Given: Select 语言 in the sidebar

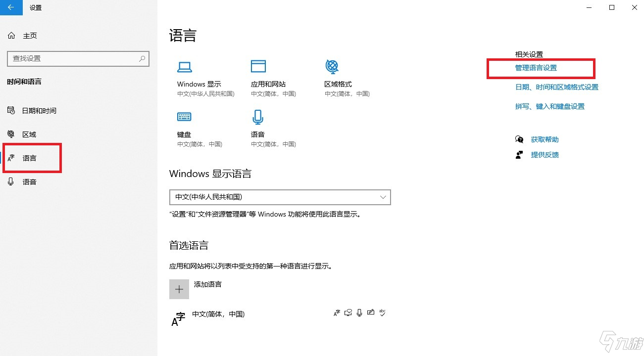Looking at the screenshot, I should coord(30,158).
